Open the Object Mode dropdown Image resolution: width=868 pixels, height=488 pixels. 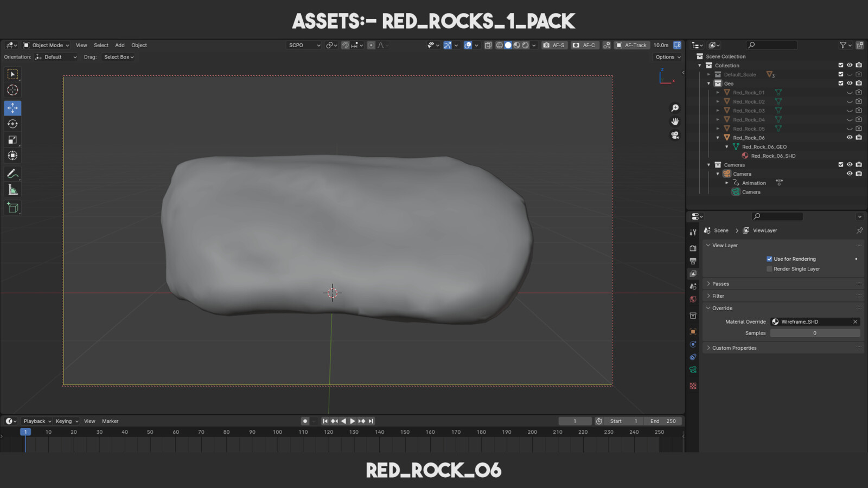[46, 45]
